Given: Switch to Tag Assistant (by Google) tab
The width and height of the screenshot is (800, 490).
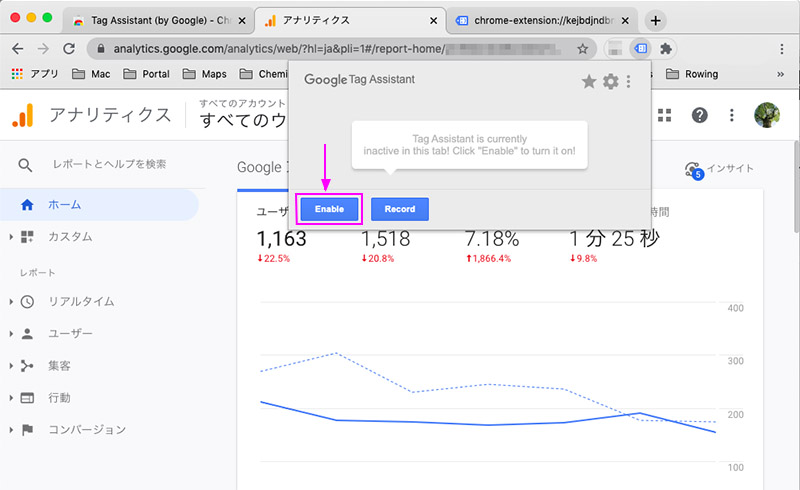Looking at the screenshot, I should click(158, 20).
